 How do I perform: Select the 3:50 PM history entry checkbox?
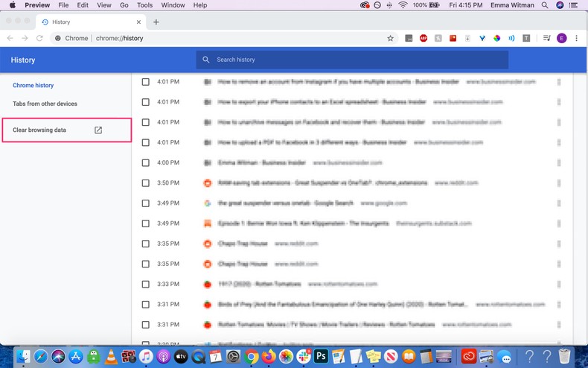point(146,183)
